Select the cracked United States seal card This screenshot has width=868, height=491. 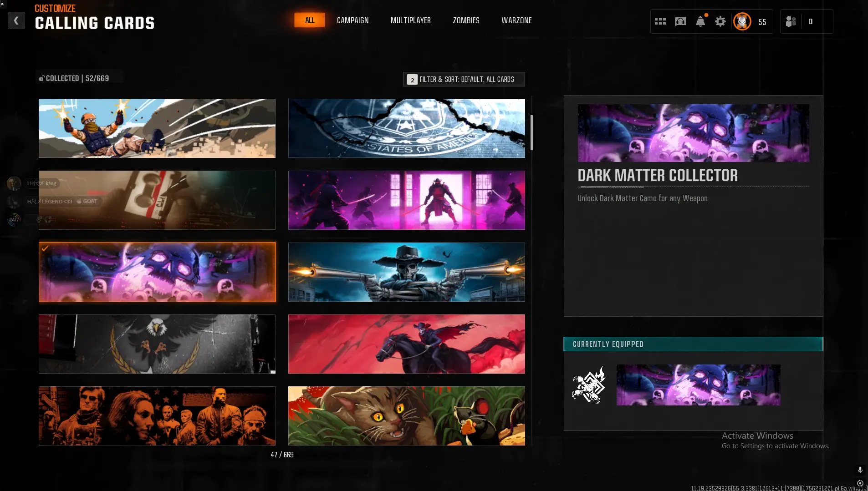tap(407, 128)
